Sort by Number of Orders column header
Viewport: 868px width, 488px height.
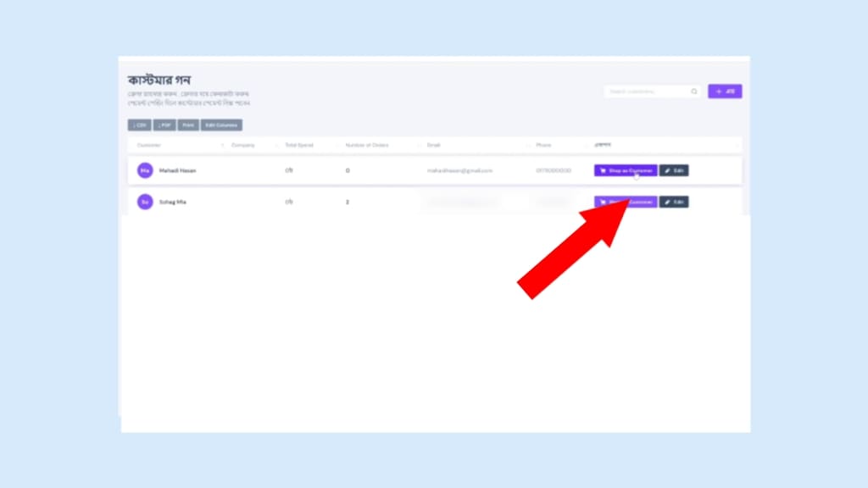pos(367,146)
